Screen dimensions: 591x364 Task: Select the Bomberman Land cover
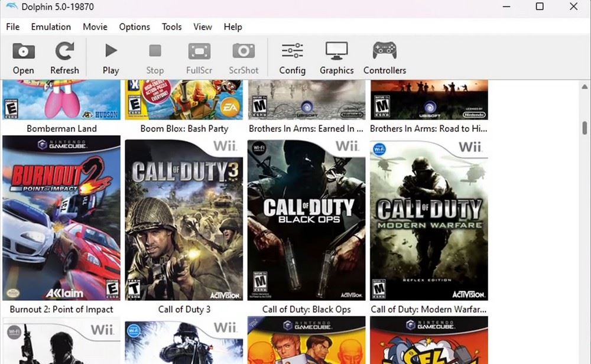click(61, 100)
